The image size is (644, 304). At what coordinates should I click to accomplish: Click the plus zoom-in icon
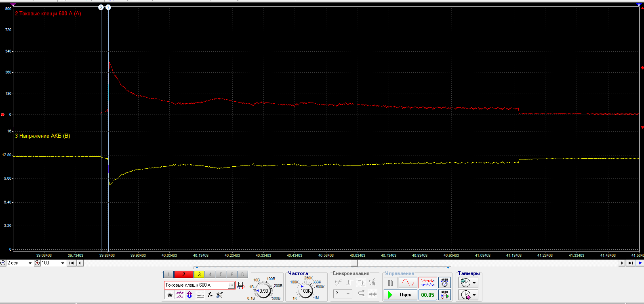point(37,263)
